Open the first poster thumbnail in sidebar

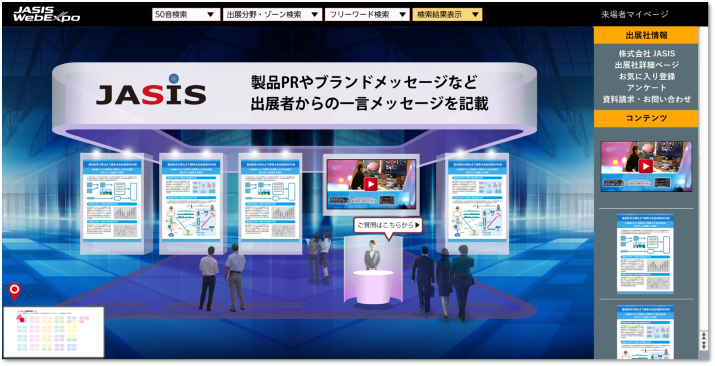(645, 253)
